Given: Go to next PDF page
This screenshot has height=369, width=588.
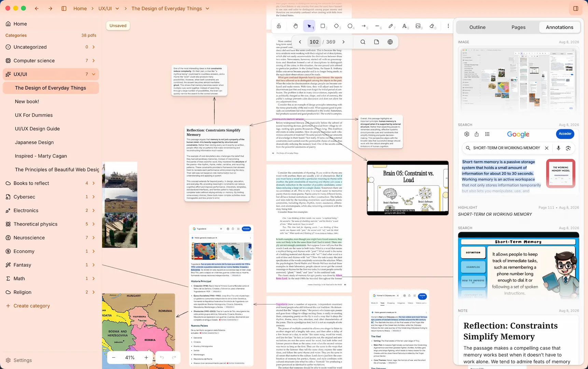Looking at the screenshot, I should [344, 42].
